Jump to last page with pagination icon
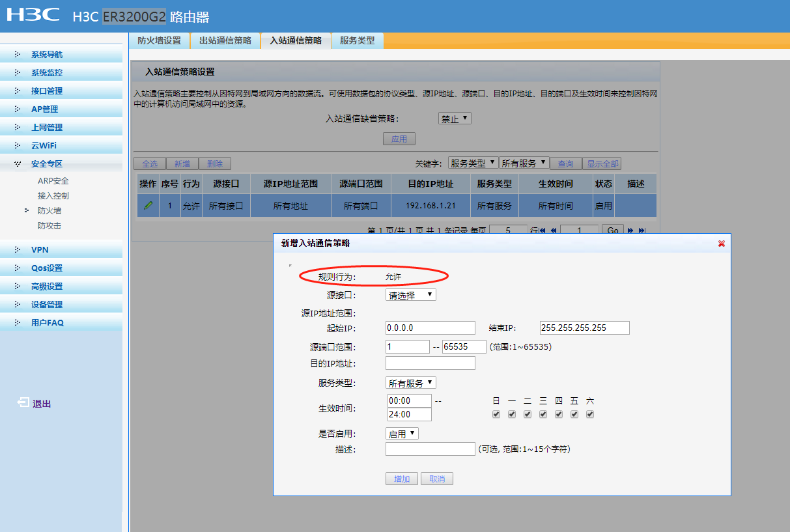The image size is (790, 532). coord(642,231)
